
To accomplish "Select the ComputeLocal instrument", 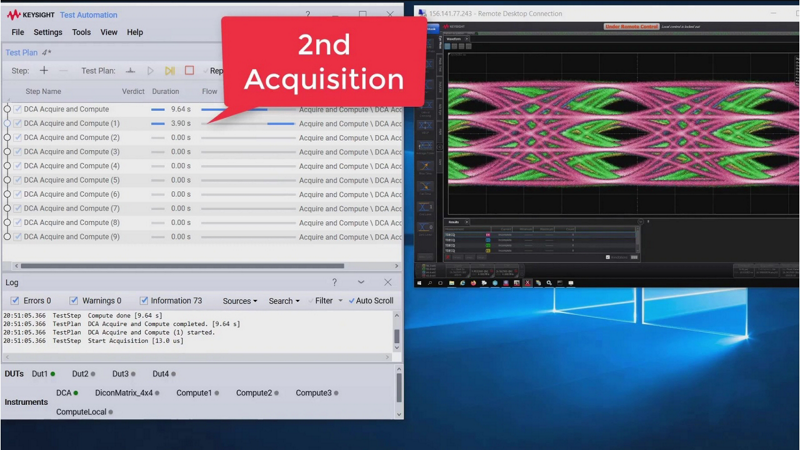I will 84,412.
